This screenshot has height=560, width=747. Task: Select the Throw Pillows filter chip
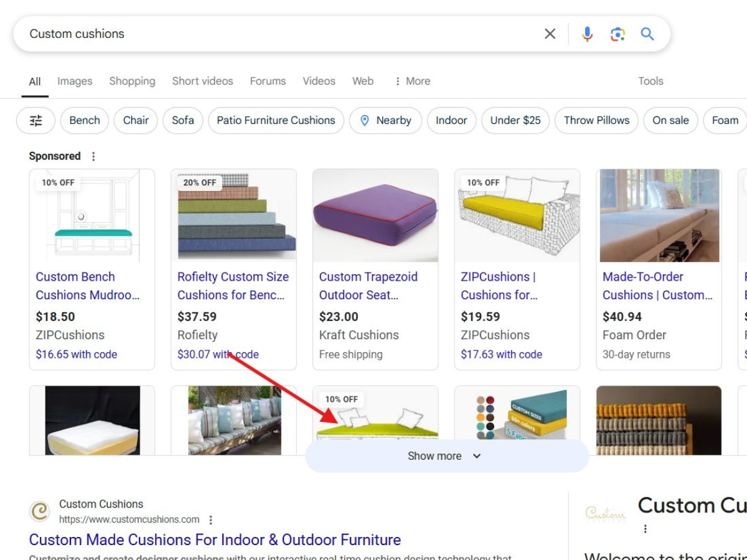coord(596,121)
